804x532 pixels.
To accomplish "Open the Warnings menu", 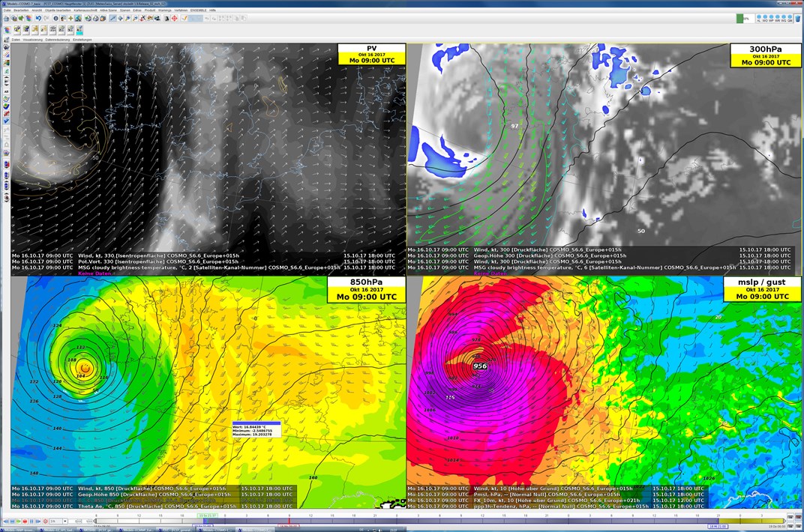I will [164, 10].
